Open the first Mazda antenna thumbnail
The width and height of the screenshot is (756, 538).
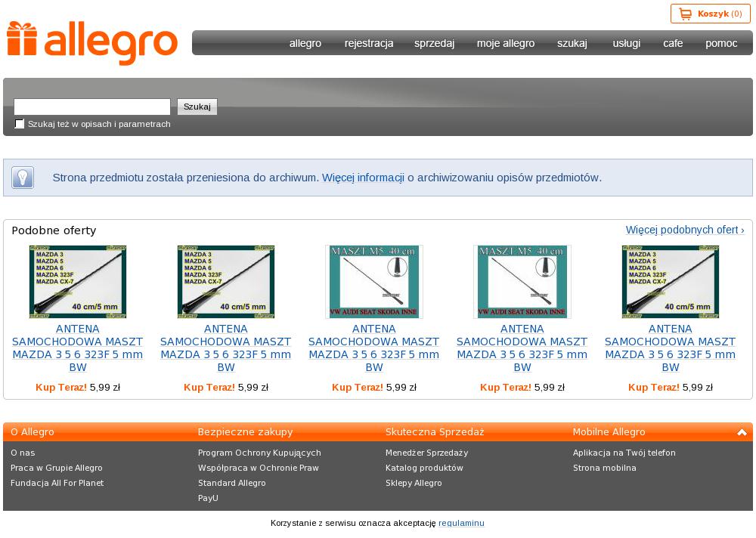click(x=78, y=282)
